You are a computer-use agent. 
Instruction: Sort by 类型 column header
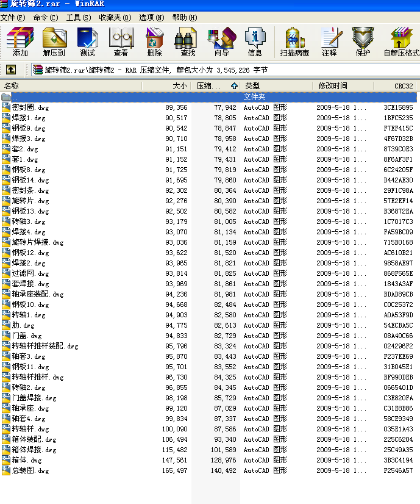(x=277, y=86)
